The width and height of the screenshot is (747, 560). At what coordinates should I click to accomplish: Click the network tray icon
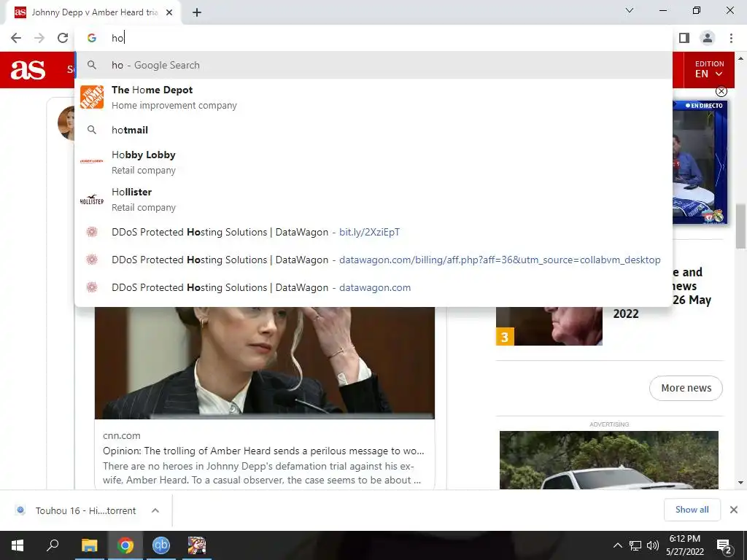pos(635,545)
